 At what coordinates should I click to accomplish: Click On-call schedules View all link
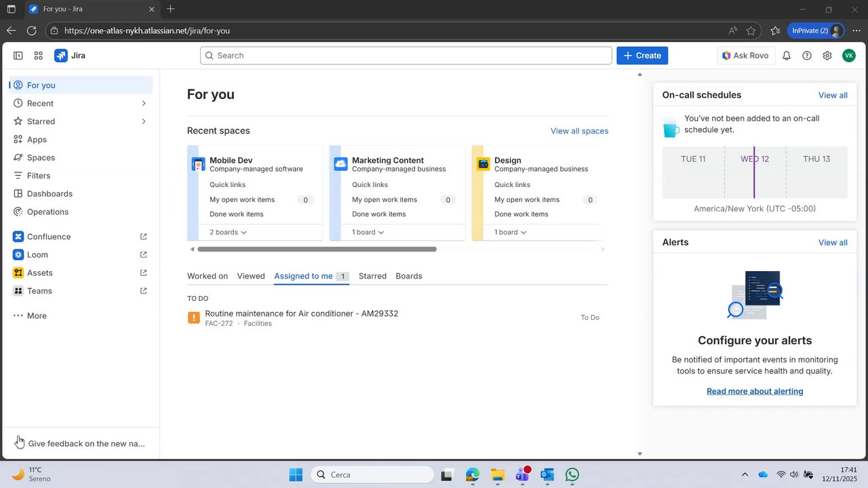[833, 95]
